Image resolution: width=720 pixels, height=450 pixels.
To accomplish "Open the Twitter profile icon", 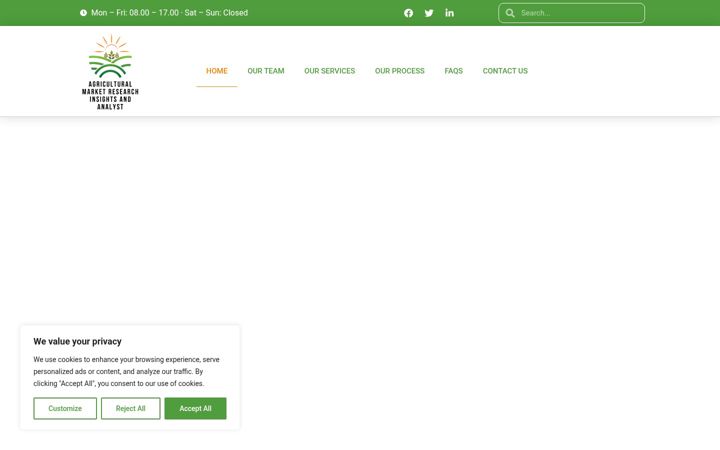I will 429,13.
